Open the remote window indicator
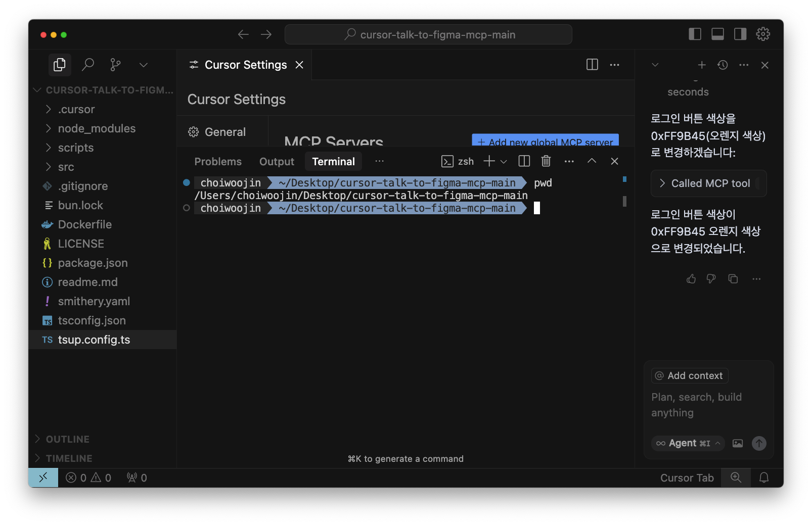Screen dimensions: 812x525 tap(43, 478)
